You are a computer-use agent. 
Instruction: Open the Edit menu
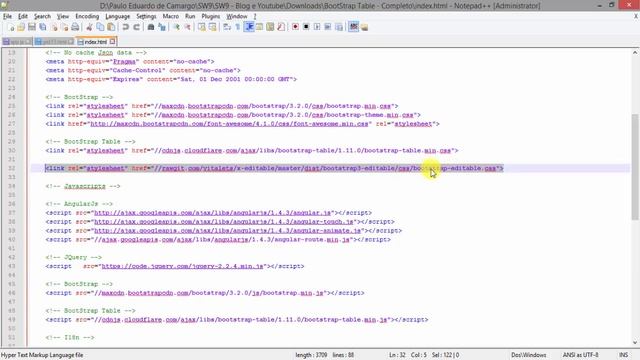pos(23,16)
